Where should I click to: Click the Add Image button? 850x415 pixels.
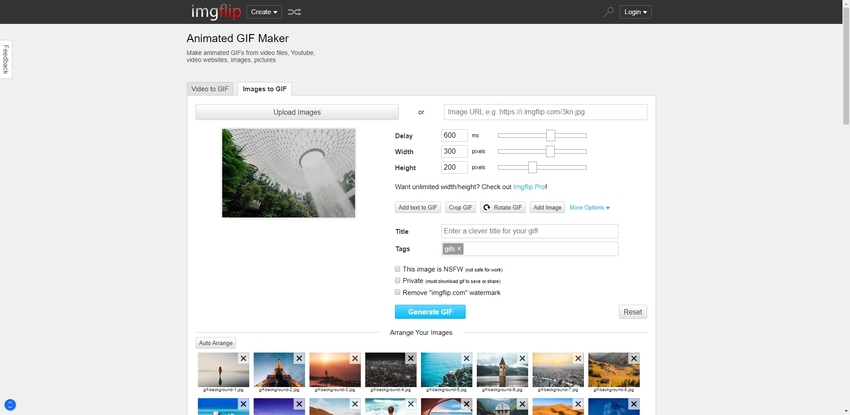[x=547, y=208]
